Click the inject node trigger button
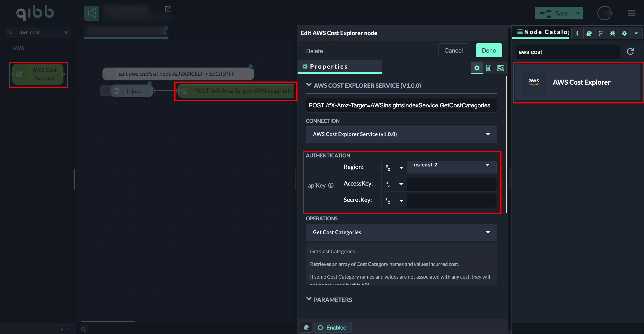The width and height of the screenshot is (644, 334). (106, 91)
